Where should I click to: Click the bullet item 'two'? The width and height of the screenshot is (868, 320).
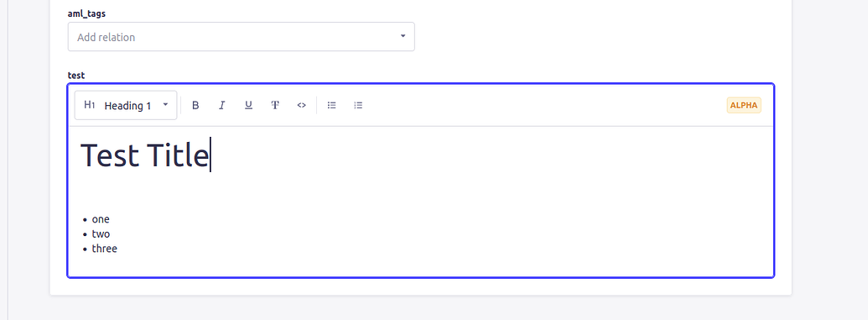pyautogui.click(x=101, y=234)
